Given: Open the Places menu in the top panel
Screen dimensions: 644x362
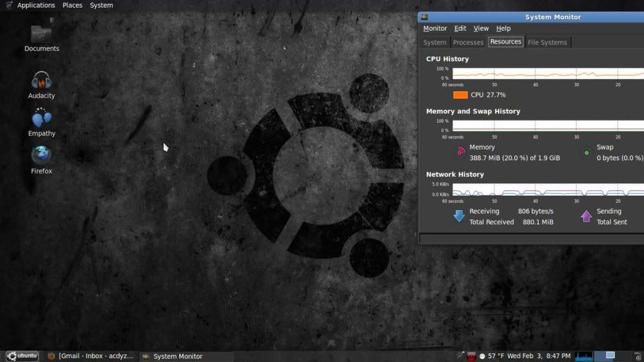Looking at the screenshot, I should [72, 5].
